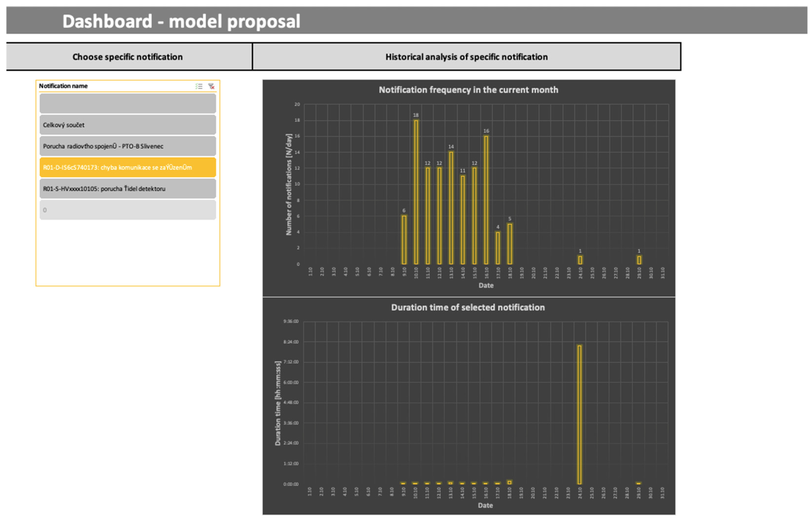Screen dimensions: 812x522
Task: Click 'Historical analysis of specific notification' header
Action: pyautogui.click(x=467, y=57)
